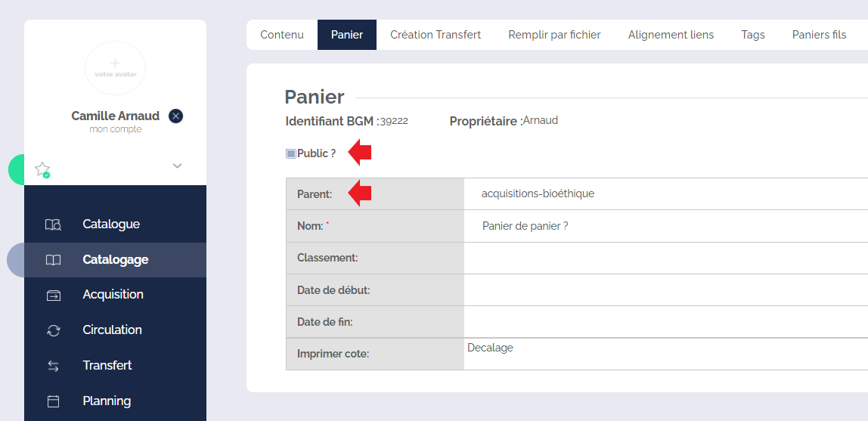This screenshot has height=421, width=868.
Task: Select the Alignement liens tab
Action: tap(671, 35)
